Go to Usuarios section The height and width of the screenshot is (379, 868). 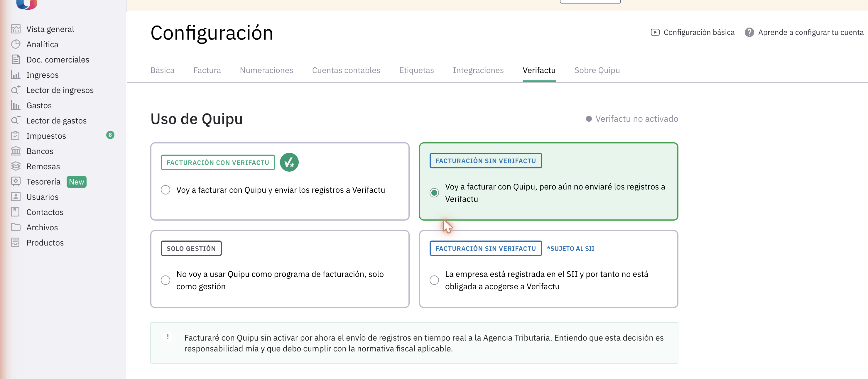pos(43,197)
